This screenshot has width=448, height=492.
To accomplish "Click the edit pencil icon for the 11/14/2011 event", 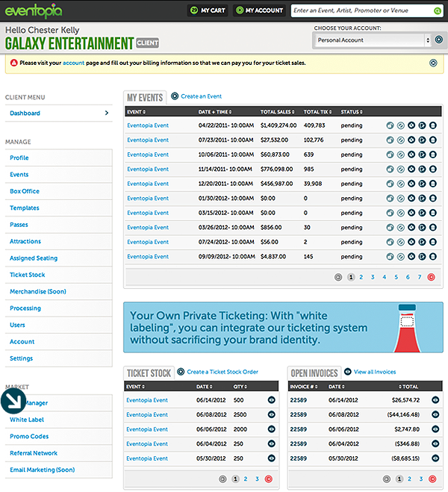I will [x=423, y=169].
